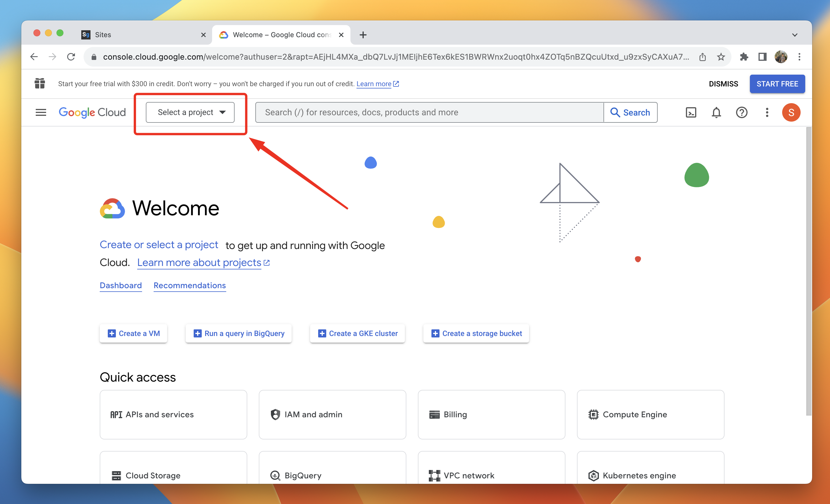Open the Compute Engine quick access card
830x504 pixels.
[650, 414]
